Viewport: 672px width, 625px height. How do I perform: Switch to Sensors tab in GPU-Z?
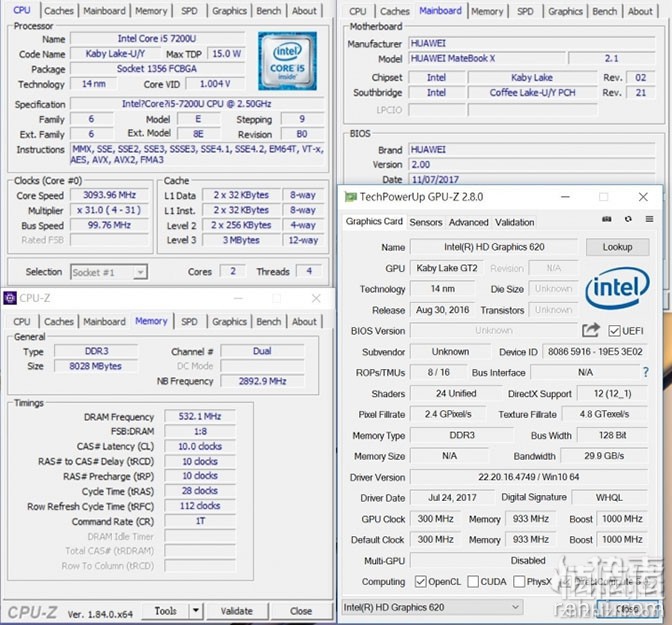pos(426,222)
